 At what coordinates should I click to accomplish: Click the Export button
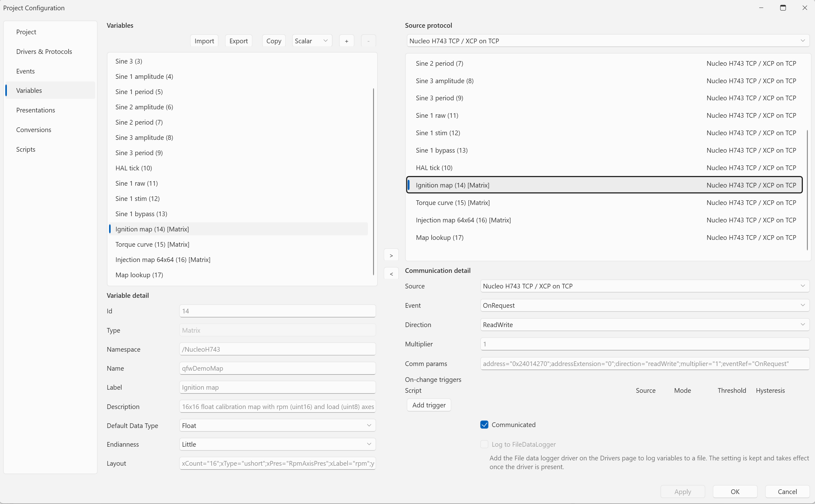point(238,41)
